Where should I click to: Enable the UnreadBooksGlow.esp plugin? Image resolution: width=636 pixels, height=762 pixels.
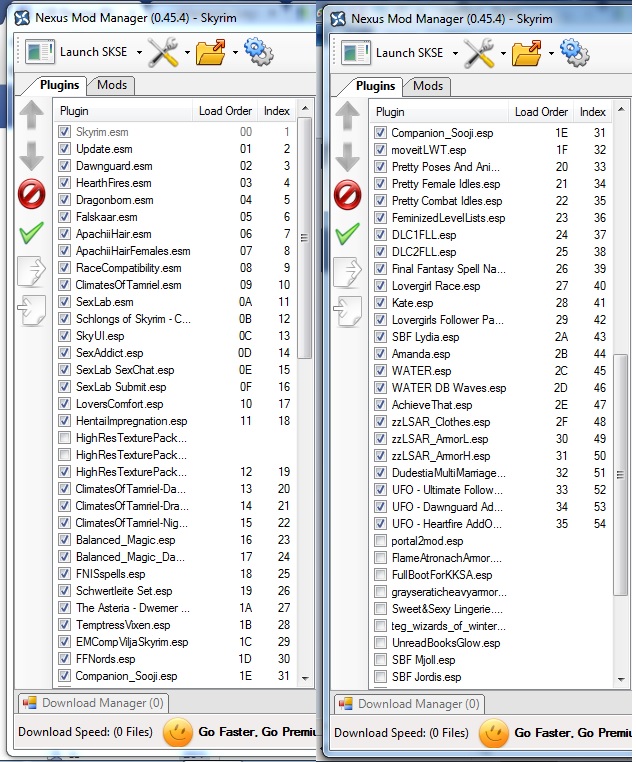[380, 643]
